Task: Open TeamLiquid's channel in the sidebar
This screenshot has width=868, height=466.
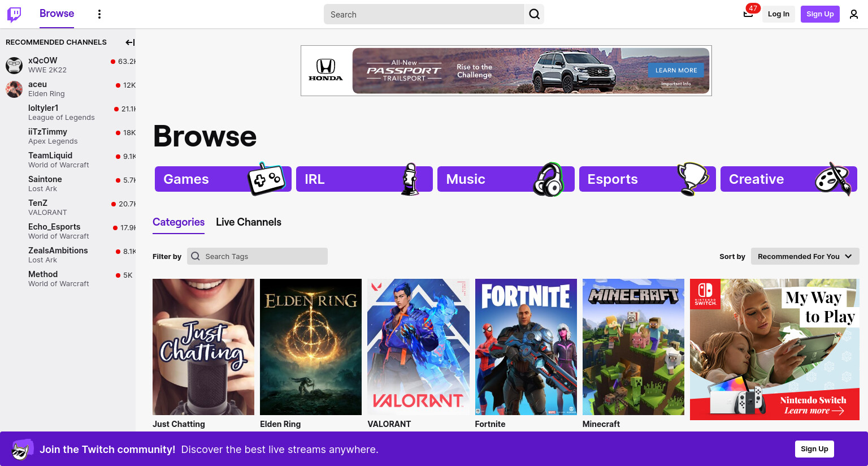Action: pos(68,160)
